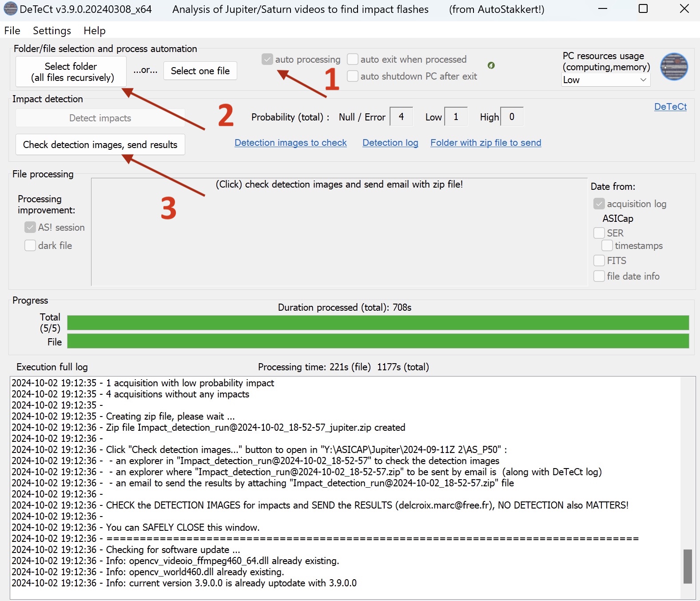Click the Jupiter planet icon at top right
The width and height of the screenshot is (700, 601).
point(674,67)
